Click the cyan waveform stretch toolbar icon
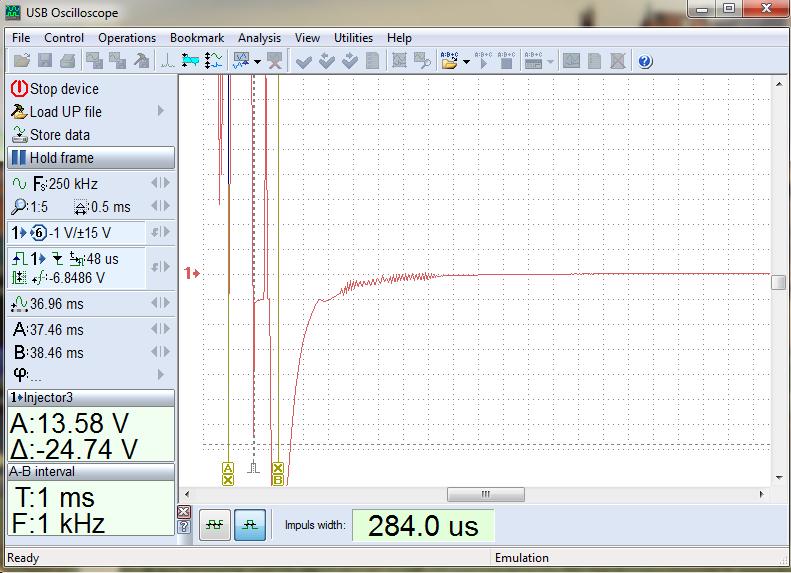The width and height of the screenshot is (791, 573). 190,61
